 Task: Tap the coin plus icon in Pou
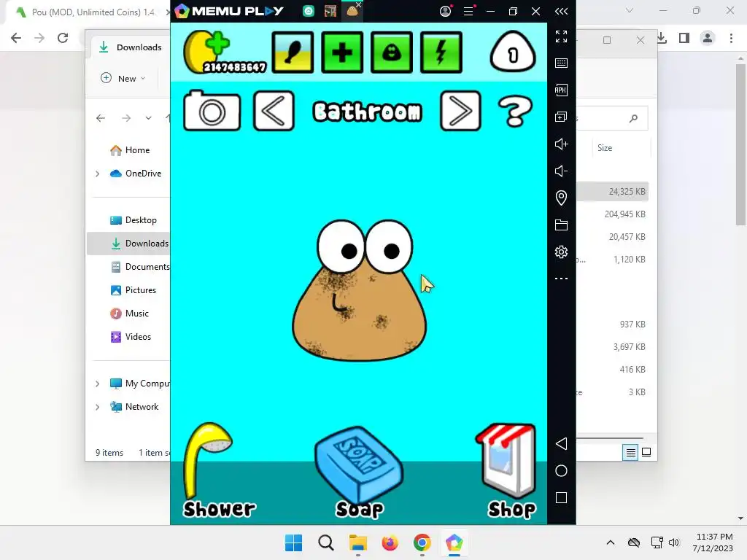click(x=208, y=52)
